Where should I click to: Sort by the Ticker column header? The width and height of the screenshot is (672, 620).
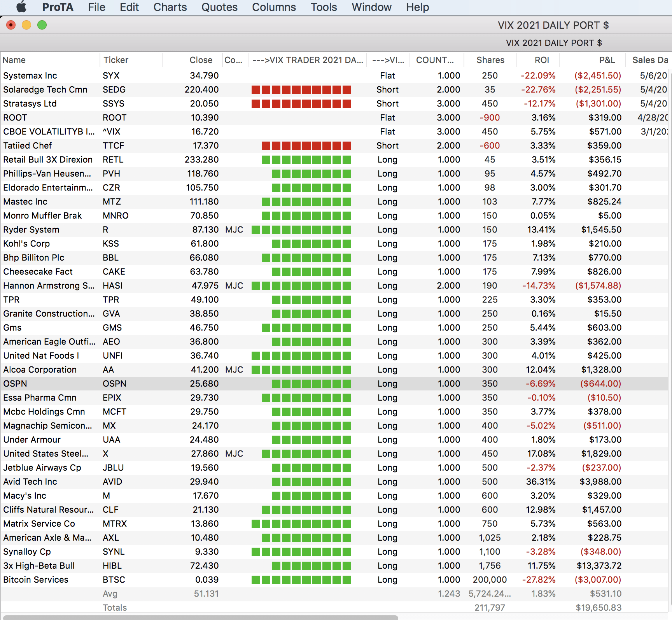(115, 60)
